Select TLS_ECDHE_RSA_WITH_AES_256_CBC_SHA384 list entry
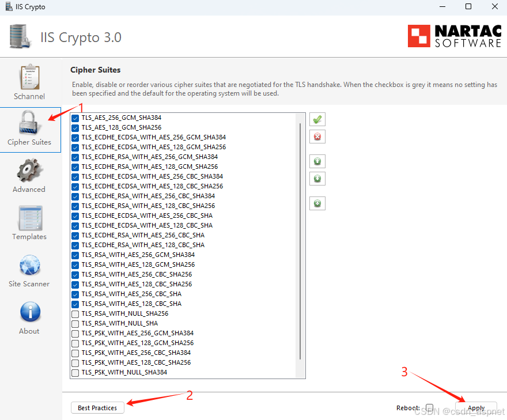 pos(148,196)
